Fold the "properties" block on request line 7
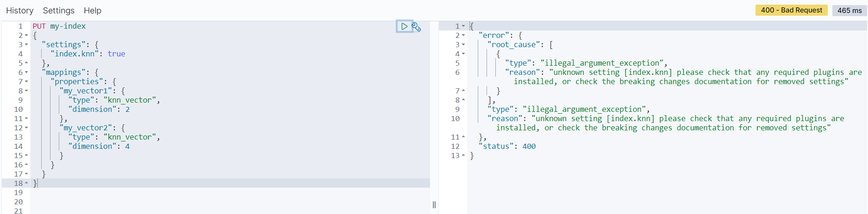868x214 pixels. pyautogui.click(x=26, y=82)
